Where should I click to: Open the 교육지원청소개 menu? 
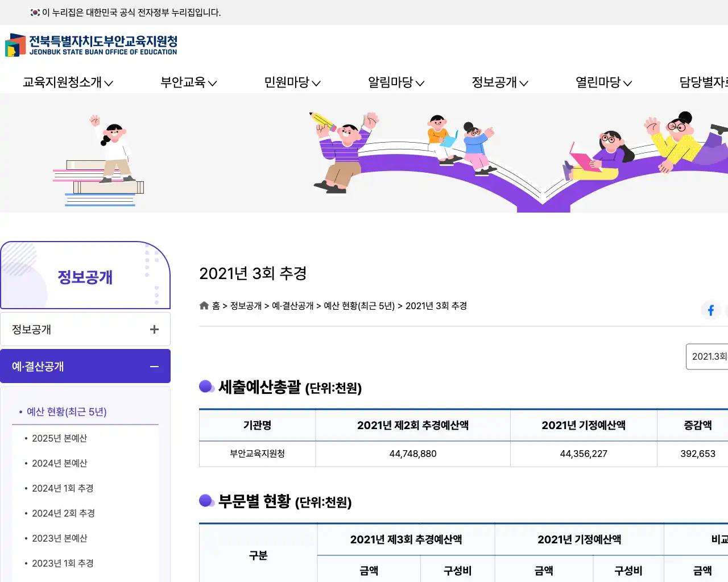[x=68, y=82]
